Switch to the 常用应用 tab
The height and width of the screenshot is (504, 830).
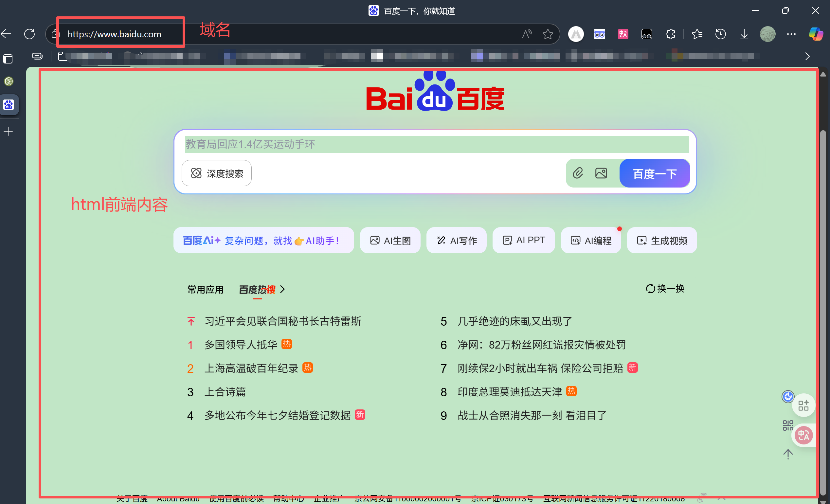pyautogui.click(x=205, y=289)
